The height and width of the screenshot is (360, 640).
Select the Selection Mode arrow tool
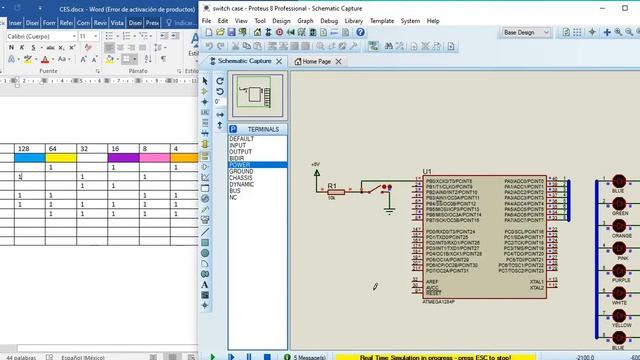pos(205,81)
